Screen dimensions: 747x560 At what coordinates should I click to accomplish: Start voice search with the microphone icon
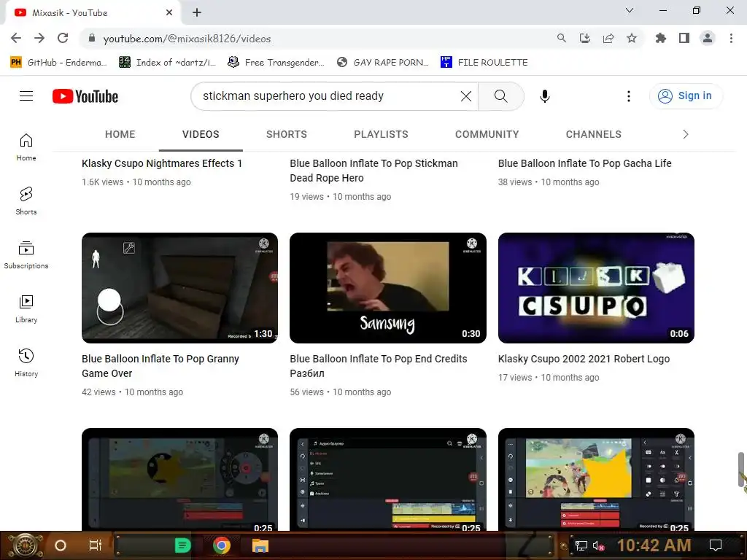(544, 96)
